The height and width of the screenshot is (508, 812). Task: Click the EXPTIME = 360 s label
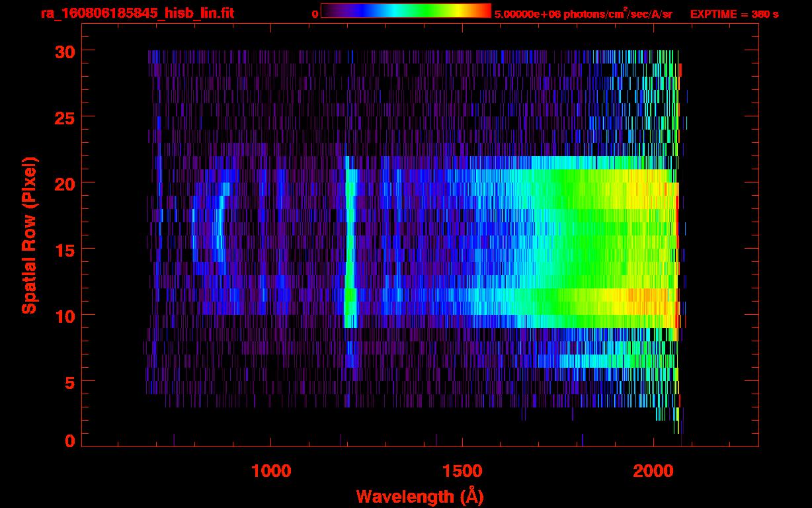pyautogui.click(x=734, y=14)
